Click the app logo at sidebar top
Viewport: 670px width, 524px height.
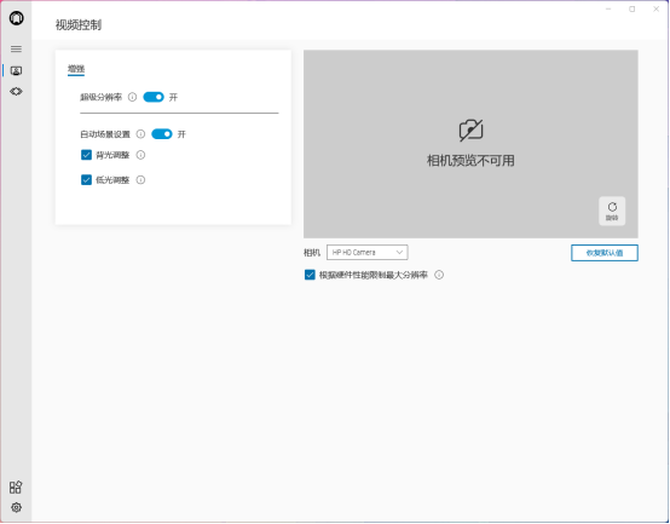(16, 19)
